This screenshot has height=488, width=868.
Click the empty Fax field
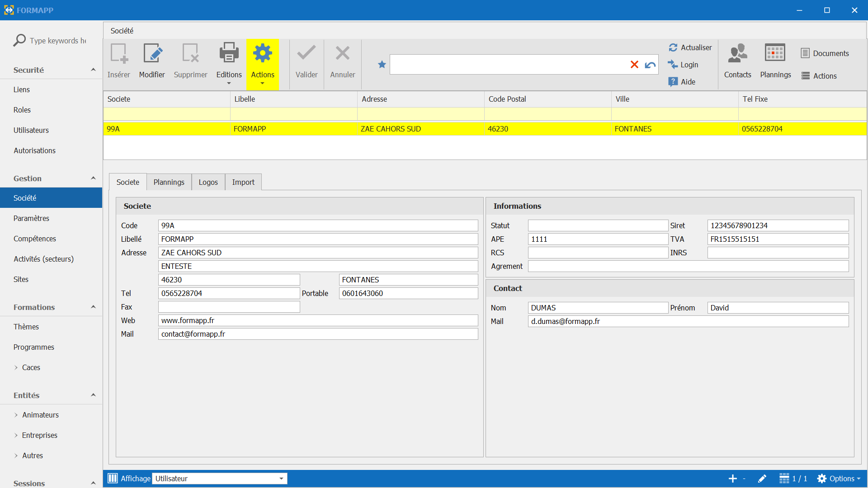click(x=229, y=307)
